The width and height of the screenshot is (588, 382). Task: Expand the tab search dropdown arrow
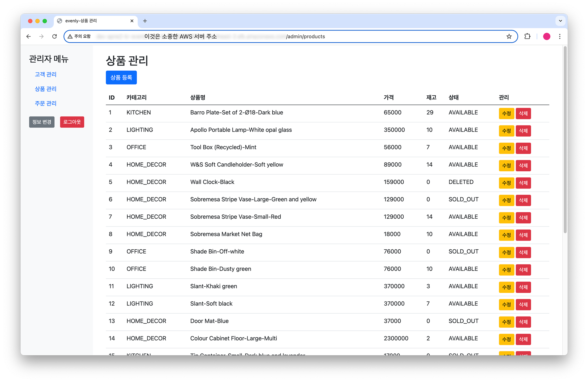click(x=560, y=21)
